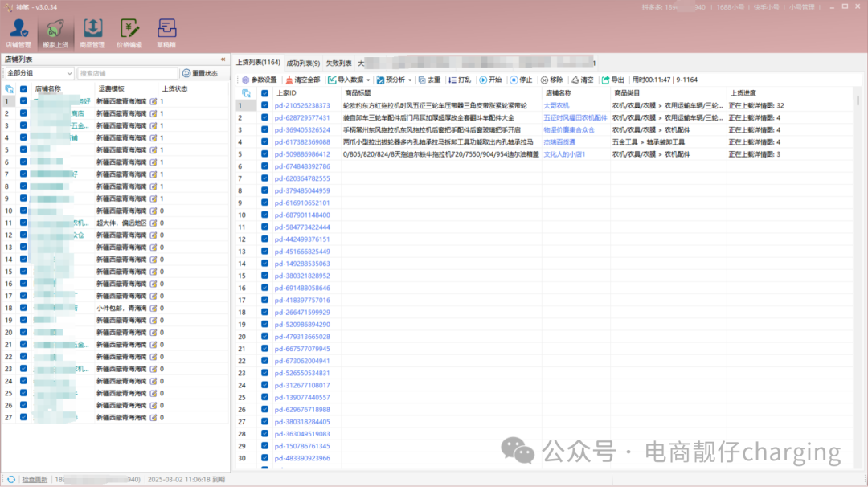Open product link pd-628729577431
This screenshot has width=868, height=487.
301,117
